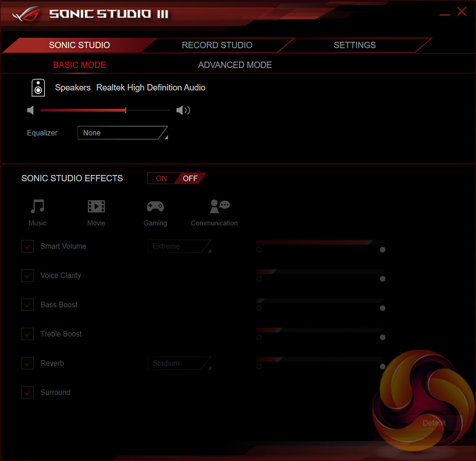Click Smart Volume slider maximum dot
Viewport: 476px width, 461px height.
[x=383, y=250]
